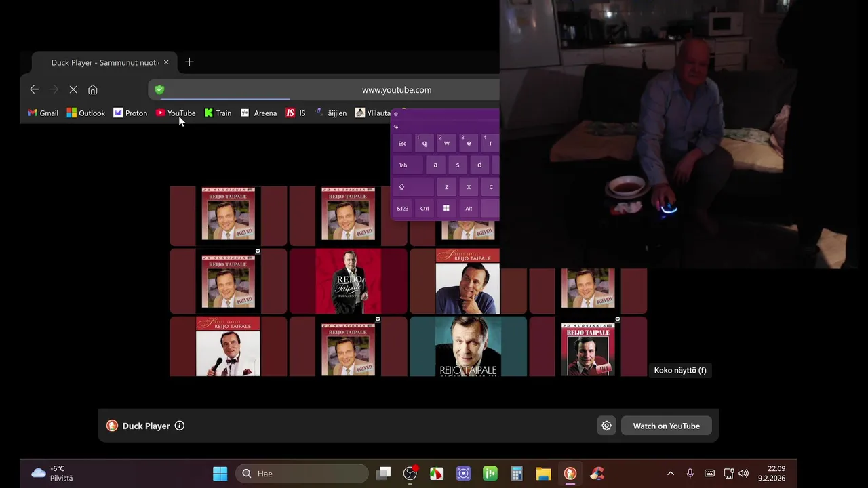
Task: Open the Windows Start menu
Action: (x=220, y=474)
